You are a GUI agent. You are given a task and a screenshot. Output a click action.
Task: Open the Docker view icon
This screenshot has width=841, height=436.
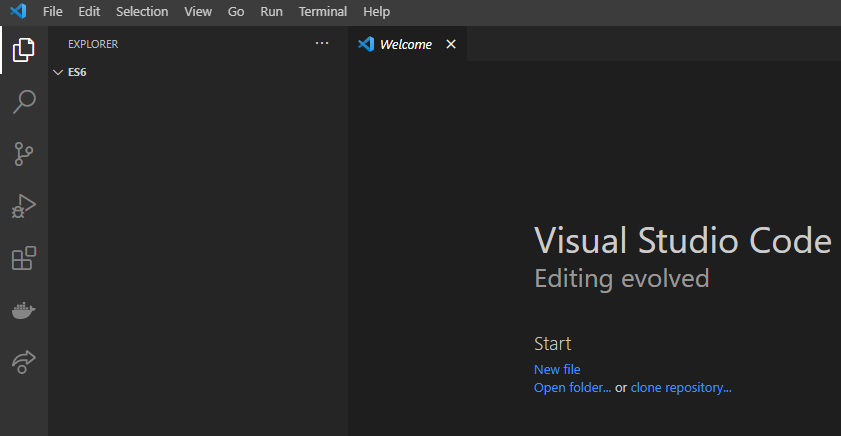click(24, 310)
